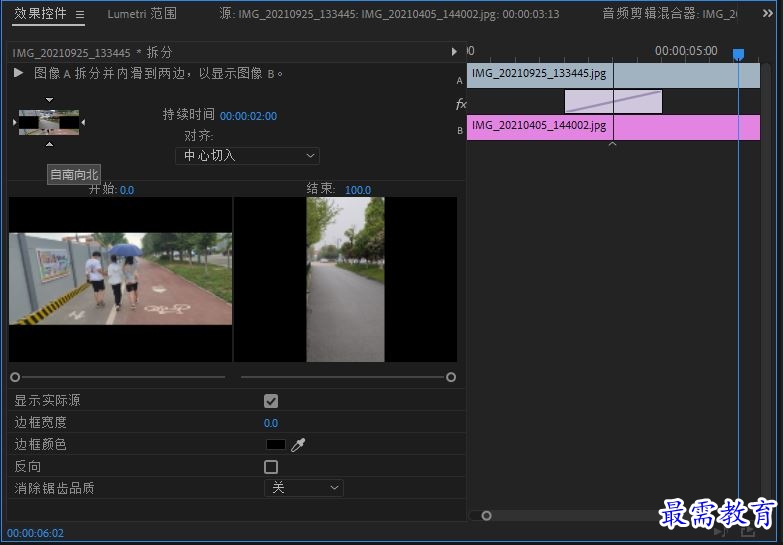Click the fx track label icon
Image resolution: width=783 pixels, height=545 pixels.
[x=460, y=104]
